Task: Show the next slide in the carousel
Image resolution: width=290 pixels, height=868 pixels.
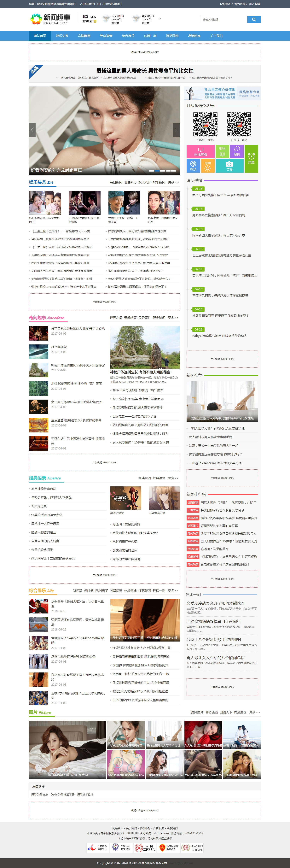Action: [x=176, y=130]
